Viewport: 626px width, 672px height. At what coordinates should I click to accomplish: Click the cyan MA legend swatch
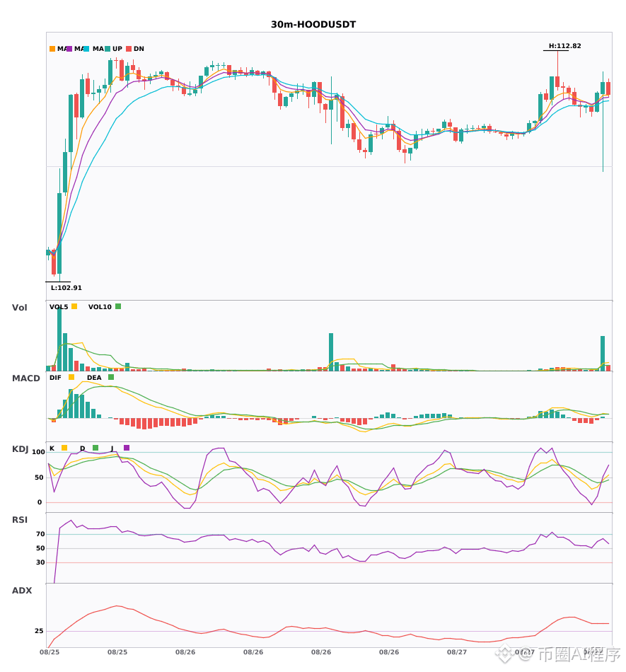coord(86,49)
